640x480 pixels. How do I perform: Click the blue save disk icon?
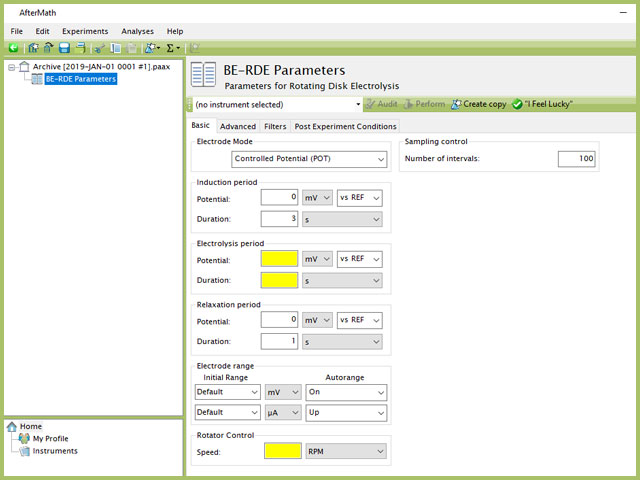(x=64, y=48)
